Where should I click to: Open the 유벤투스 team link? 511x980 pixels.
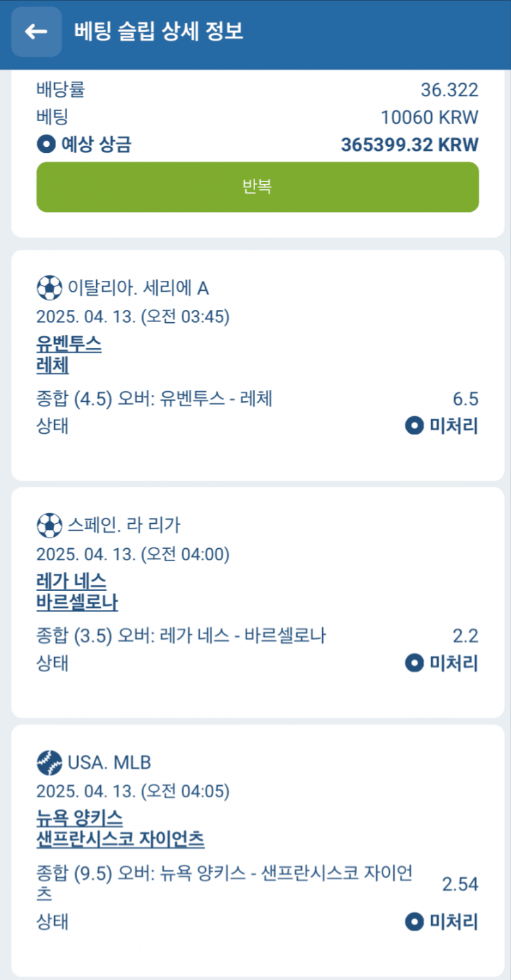(69, 345)
